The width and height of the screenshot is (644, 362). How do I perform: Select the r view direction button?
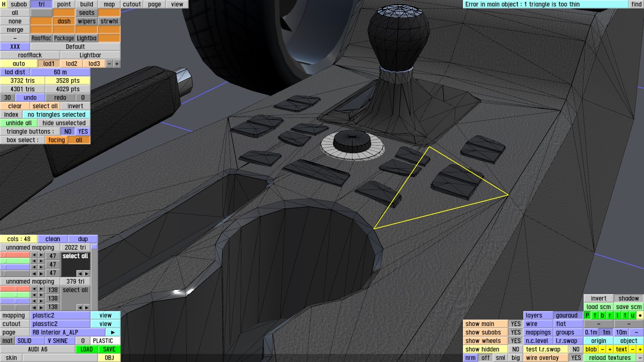610,315
